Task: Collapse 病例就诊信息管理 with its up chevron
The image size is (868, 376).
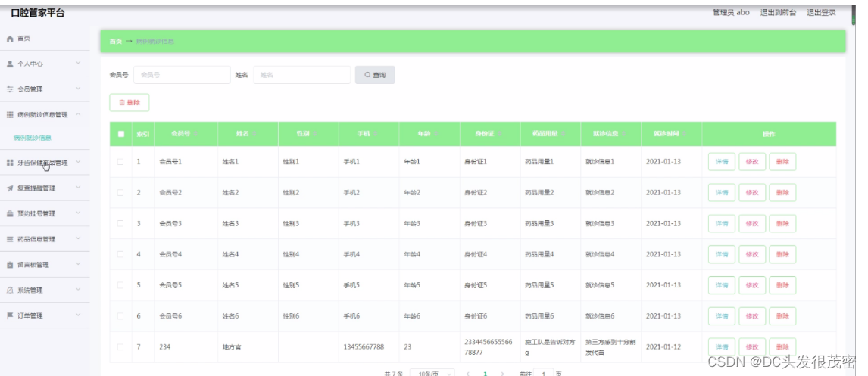Action: click(78, 114)
